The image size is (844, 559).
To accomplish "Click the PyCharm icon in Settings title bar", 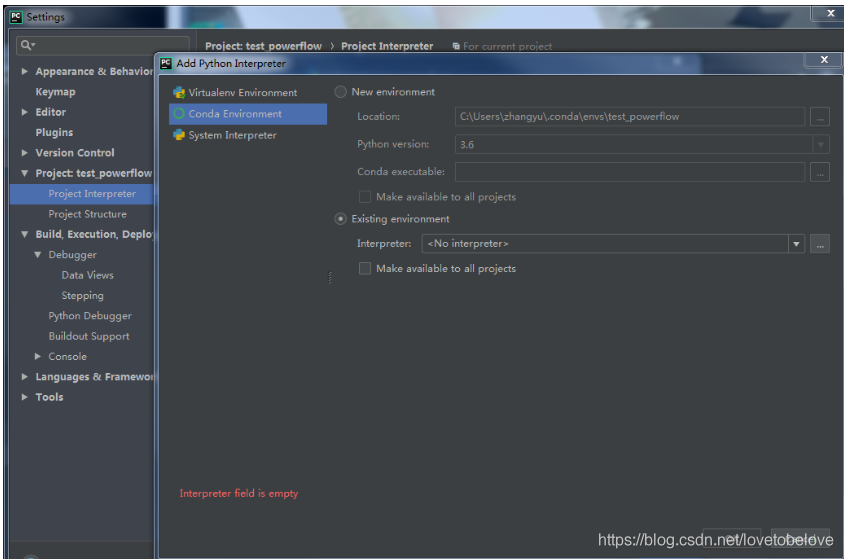I will [16, 17].
